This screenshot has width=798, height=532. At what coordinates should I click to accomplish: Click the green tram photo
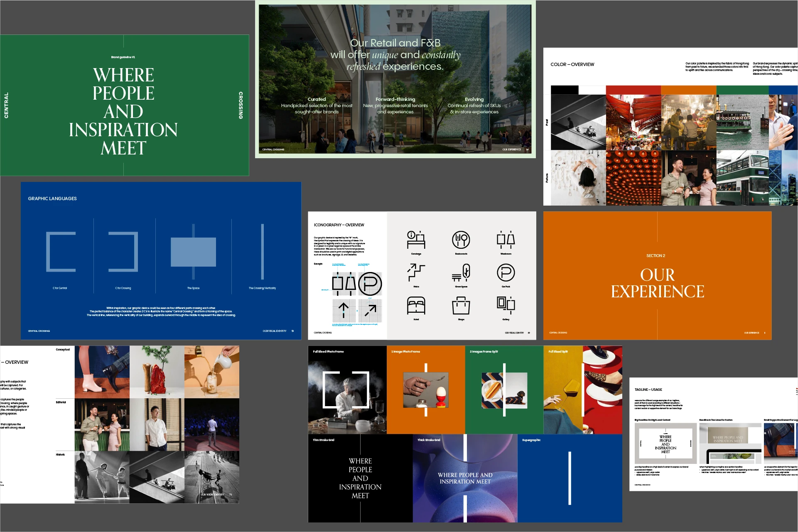(x=743, y=178)
